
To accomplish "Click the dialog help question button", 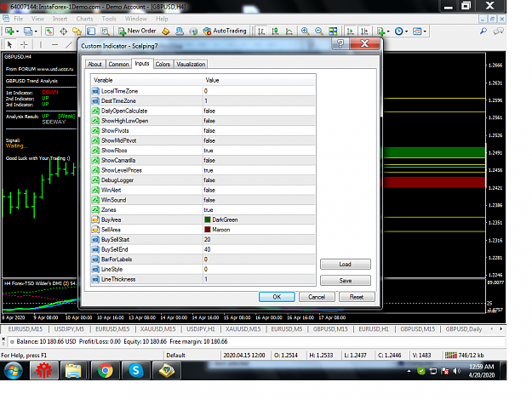I will tap(340, 43).
